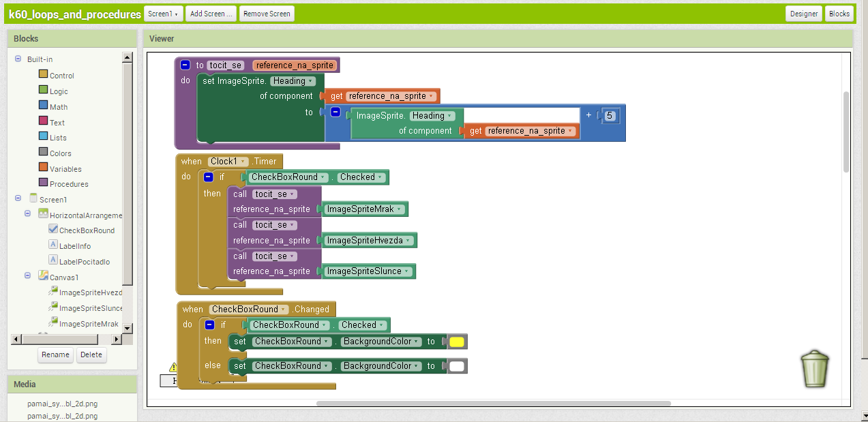The width and height of the screenshot is (868, 422).
Task: Click the blocks tree scroll right arrow
Action: click(116, 339)
